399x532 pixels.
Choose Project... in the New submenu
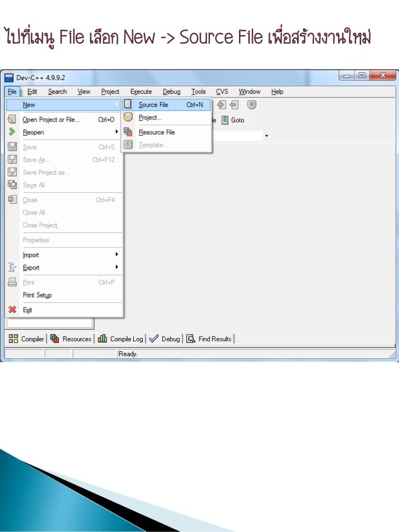167,117
